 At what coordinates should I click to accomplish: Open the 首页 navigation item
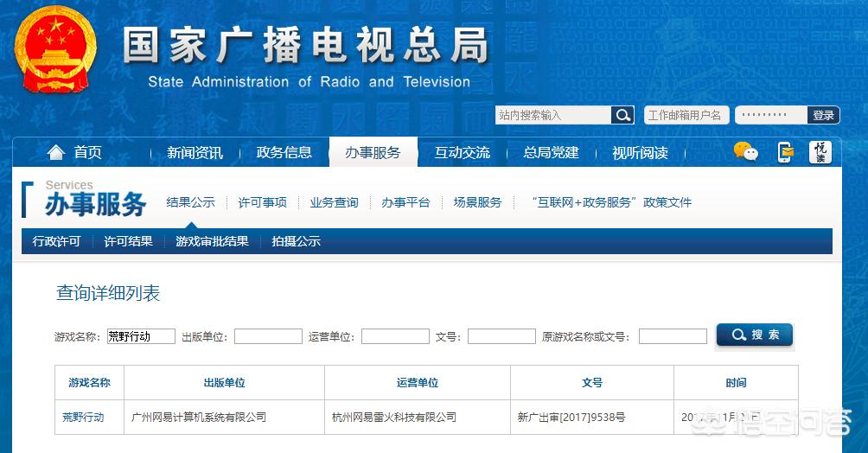[x=88, y=152]
